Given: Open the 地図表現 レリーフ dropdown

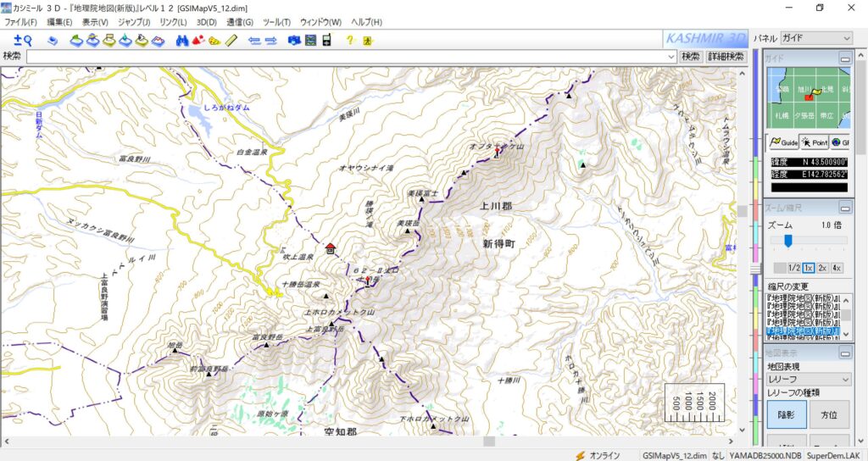Looking at the screenshot, I should coord(808,379).
